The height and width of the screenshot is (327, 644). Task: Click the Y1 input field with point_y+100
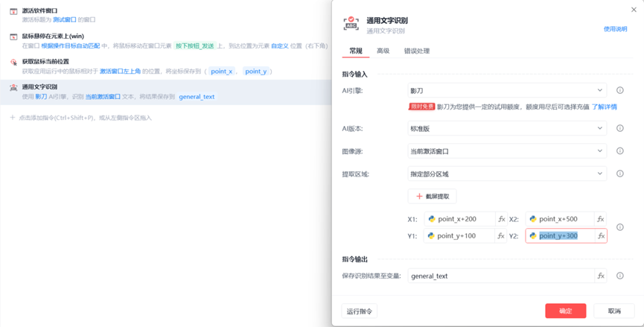coord(459,236)
